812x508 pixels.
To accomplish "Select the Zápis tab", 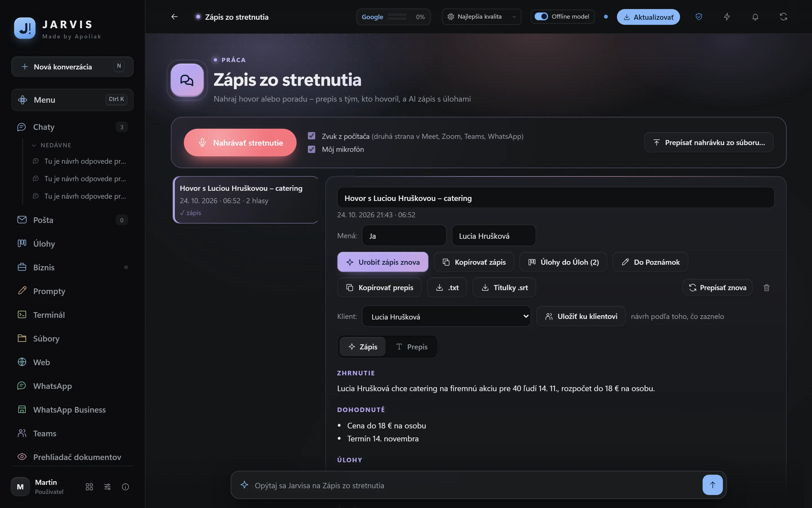I will pyautogui.click(x=363, y=347).
